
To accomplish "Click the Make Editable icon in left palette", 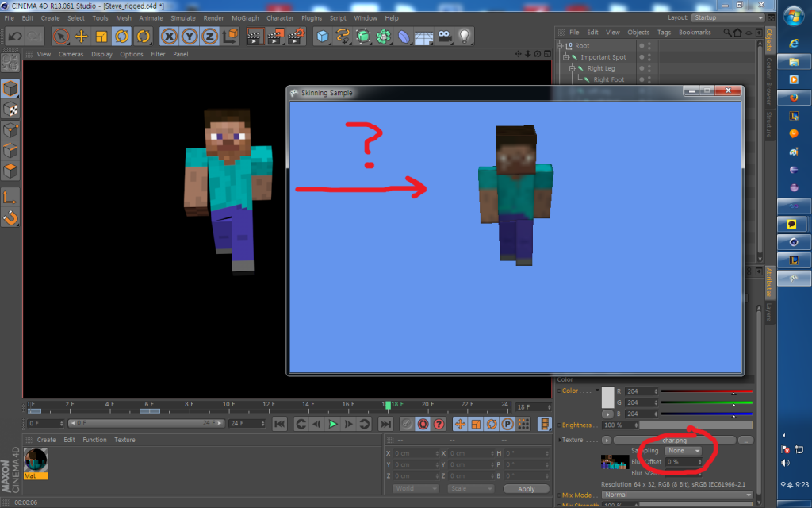I will pos(10,63).
